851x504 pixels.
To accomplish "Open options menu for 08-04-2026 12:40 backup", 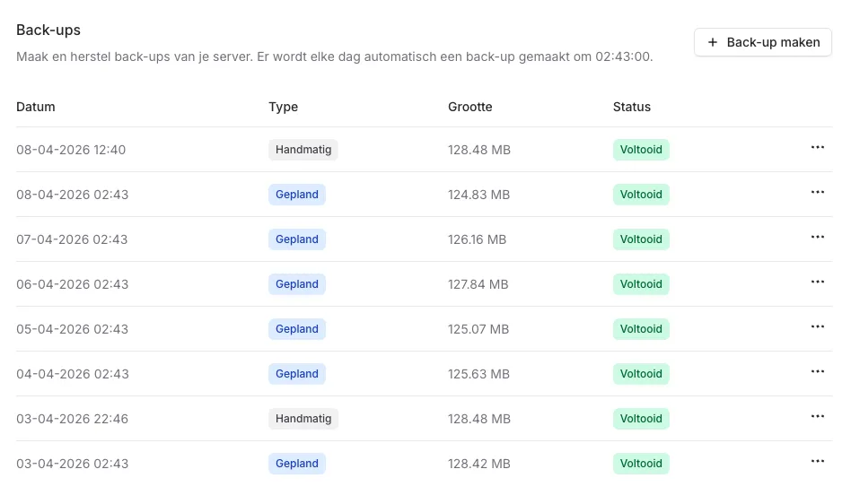I will [x=817, y=148].
